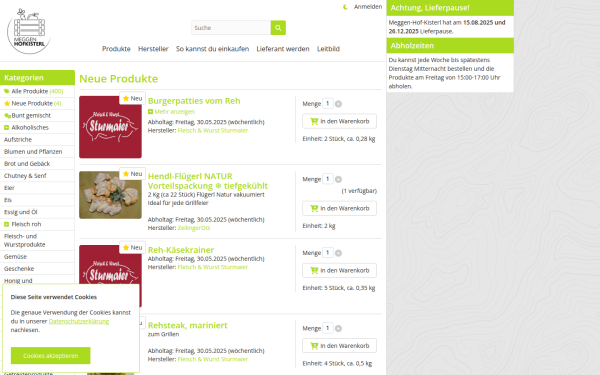Increase quantity plus icon for Rehsteak
The height and width of the screenshot is (375, 600).
(x=338, y=328)
